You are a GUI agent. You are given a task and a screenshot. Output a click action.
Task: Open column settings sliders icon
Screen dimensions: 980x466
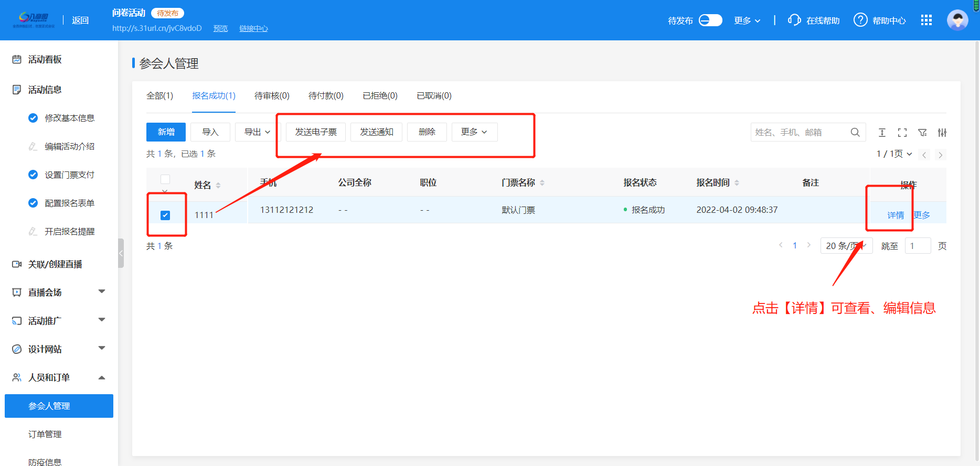[942, 133]
